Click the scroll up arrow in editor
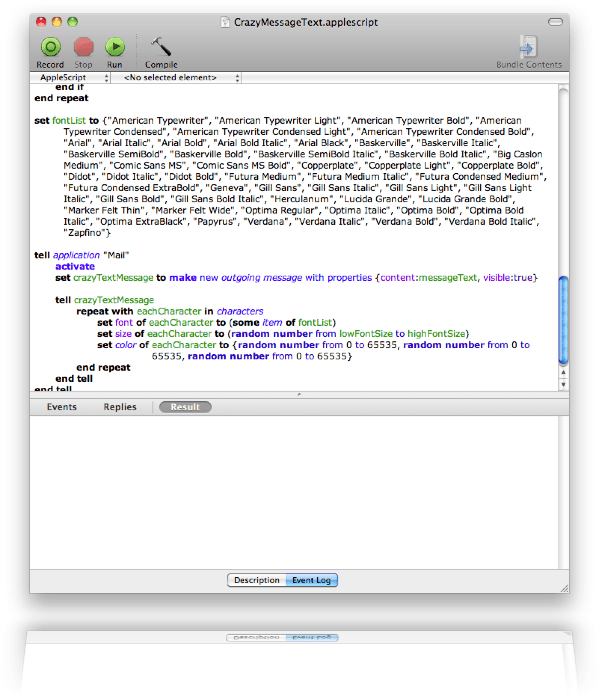 563,373
